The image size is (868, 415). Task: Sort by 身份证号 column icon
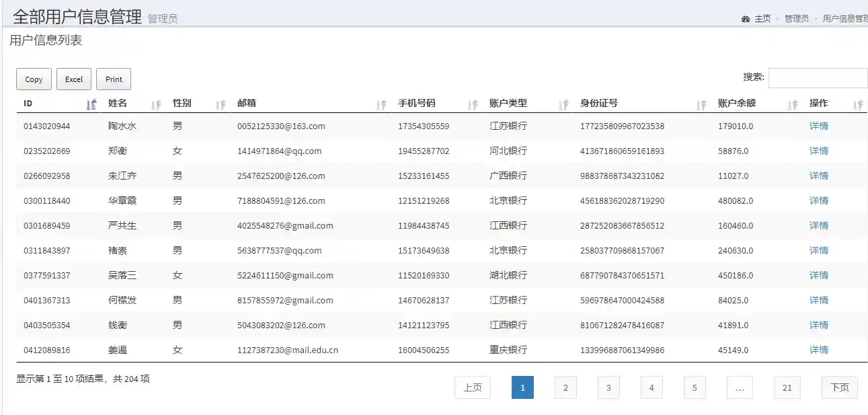[701, 104]
